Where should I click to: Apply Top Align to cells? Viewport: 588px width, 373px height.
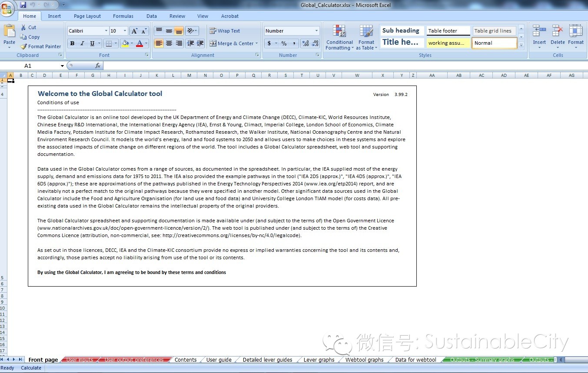[159, 31]
